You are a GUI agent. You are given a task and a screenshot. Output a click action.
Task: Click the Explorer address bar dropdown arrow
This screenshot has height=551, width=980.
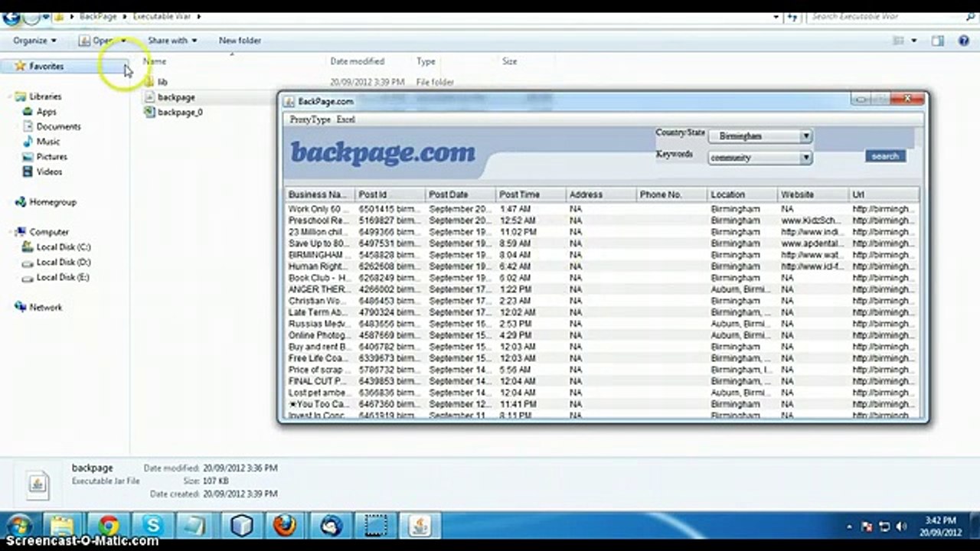pyautogui.click(x=776, y=16)
